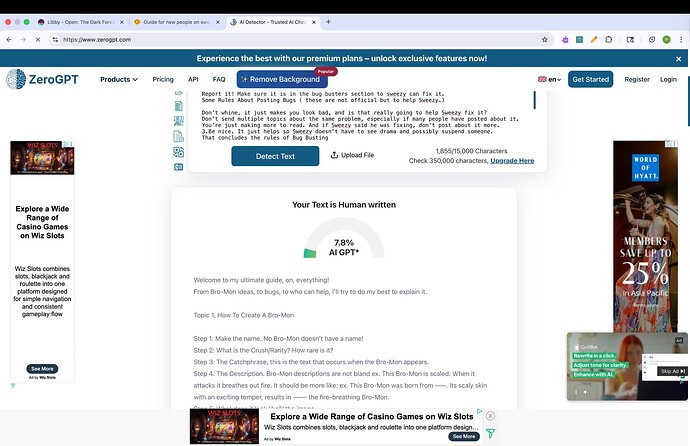Click the 'Your Text is Human written' heading

pyautogui.click(x=344, y=205)
